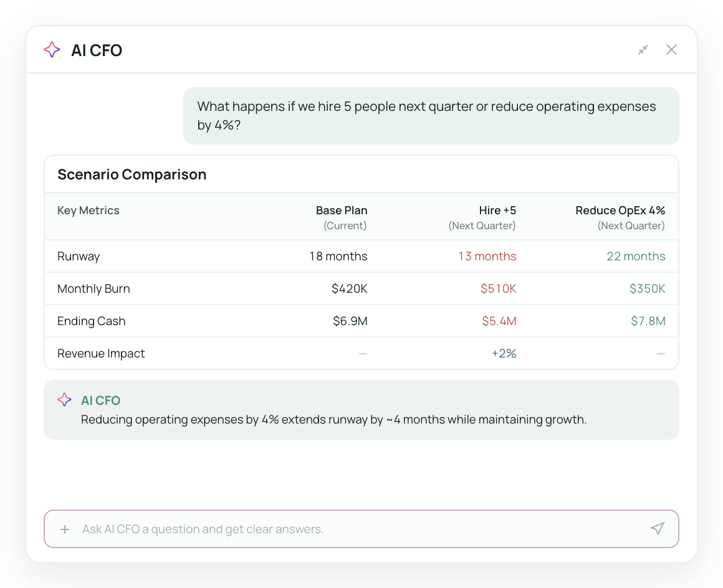The image size is (723, 588).
Task: Select the Reduce OpEx 4% column header
Action: point(620,217)
